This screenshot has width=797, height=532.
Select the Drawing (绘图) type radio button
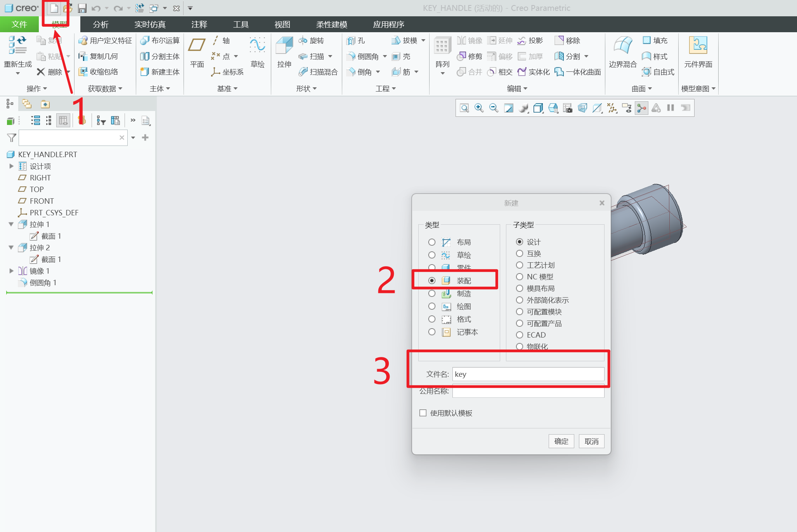[x=432, y=306]
